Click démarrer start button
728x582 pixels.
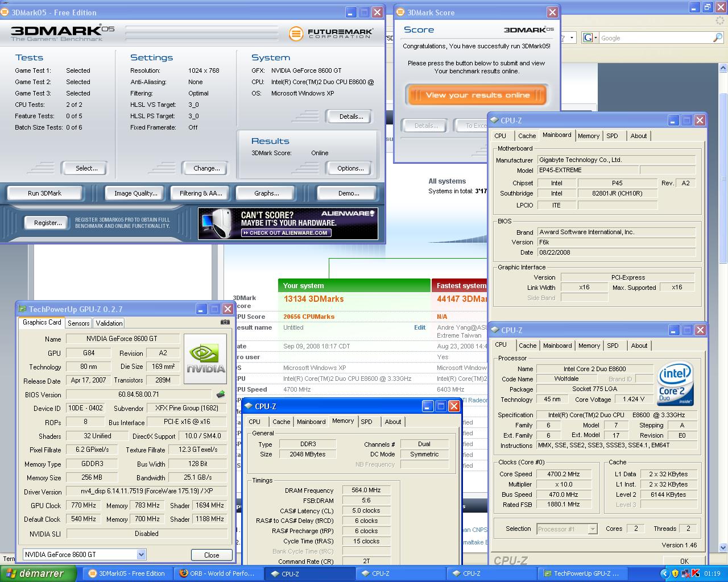[x=38, y=573]
